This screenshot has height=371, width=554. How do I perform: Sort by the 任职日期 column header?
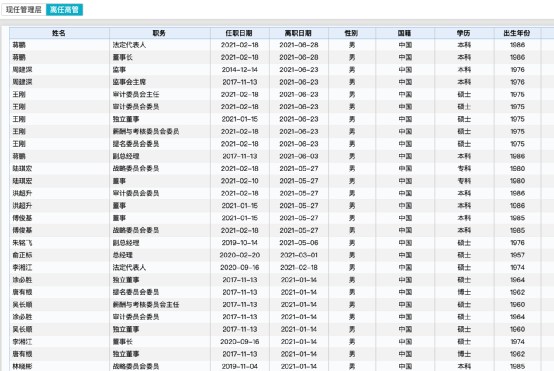(239, 33)
